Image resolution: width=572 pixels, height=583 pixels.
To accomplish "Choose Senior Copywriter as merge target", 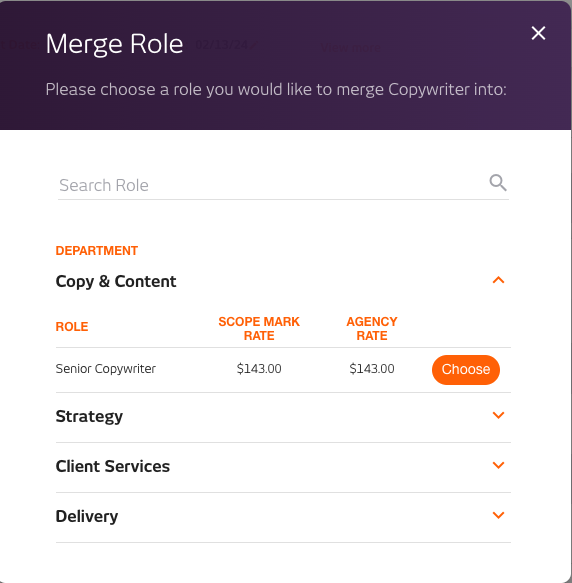I will 466,370.
